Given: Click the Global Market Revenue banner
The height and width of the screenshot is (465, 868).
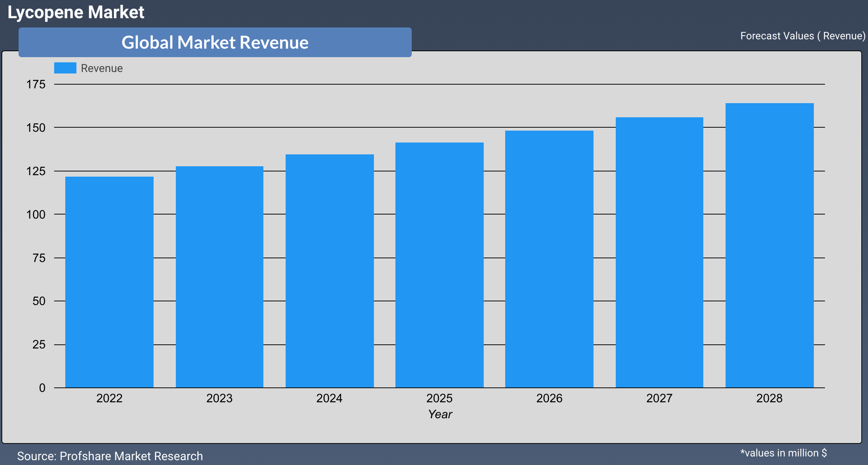Looking at the screenshot, I should 215,42.
